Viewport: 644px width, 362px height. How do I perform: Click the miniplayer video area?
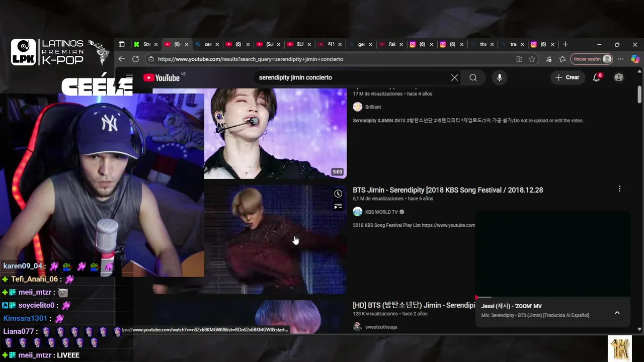pyautogui.click(x=552, y=254)
